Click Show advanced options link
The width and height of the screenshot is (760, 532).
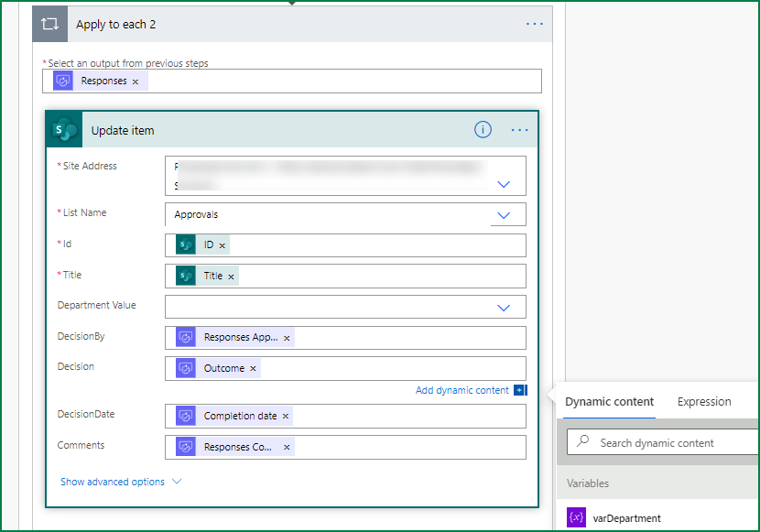[x=113, y=482]
